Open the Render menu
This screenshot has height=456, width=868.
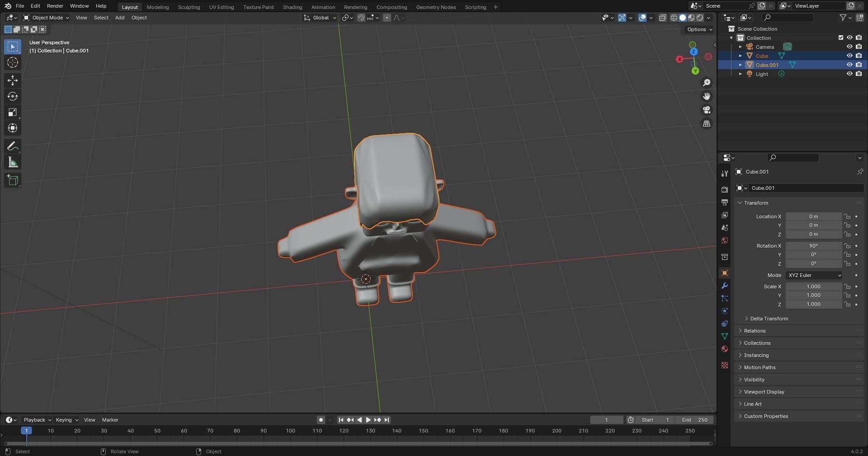[55, 6]
